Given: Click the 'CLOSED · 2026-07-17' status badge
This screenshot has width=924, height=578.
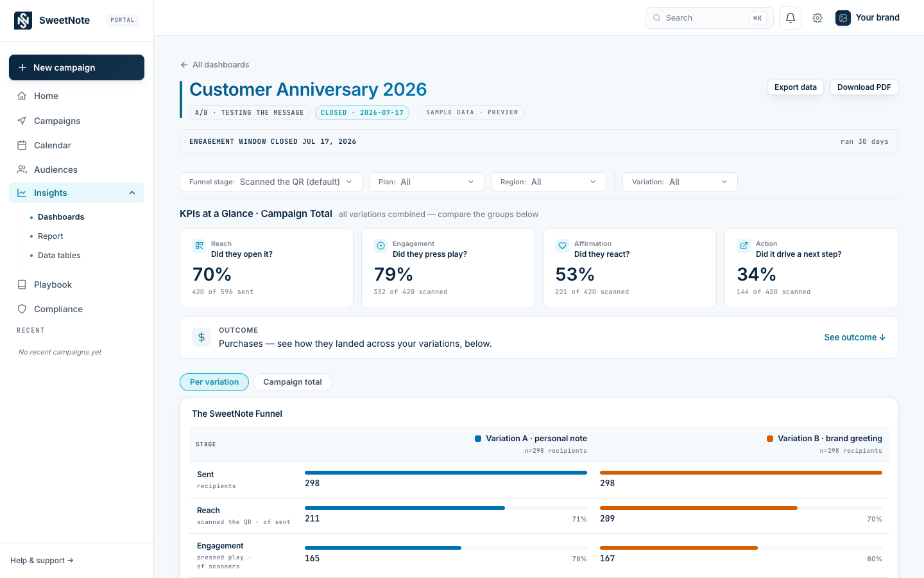Looking at the screenshot, I should point(362,113).
